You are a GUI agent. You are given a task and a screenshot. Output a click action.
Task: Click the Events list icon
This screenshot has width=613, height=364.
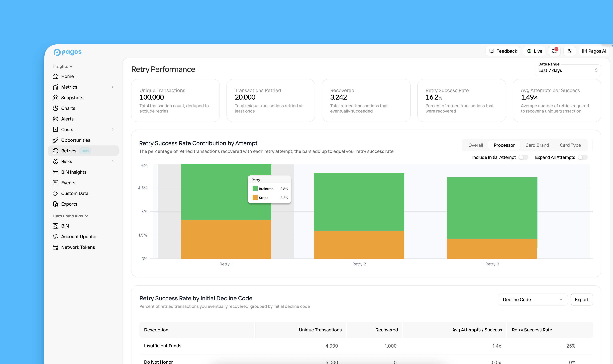coord(55,183)
